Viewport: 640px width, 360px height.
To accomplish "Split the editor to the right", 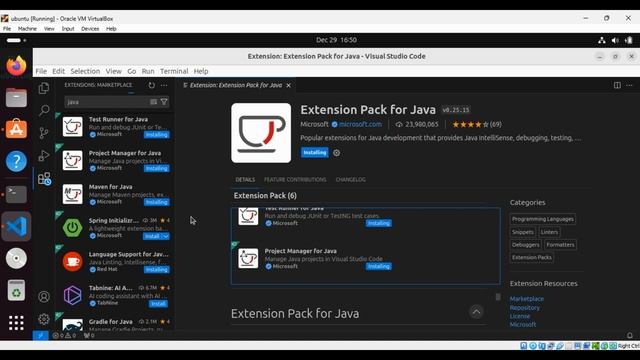I will coord(617,85).
